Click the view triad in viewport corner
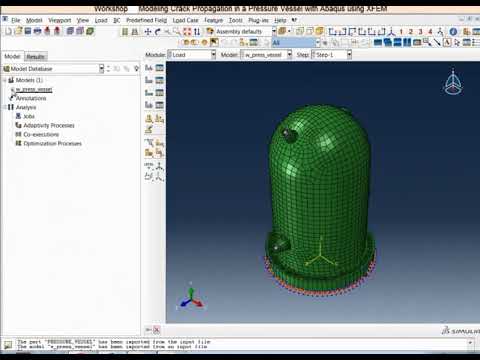This screenshot has height=360, width=480. [191, 298]
